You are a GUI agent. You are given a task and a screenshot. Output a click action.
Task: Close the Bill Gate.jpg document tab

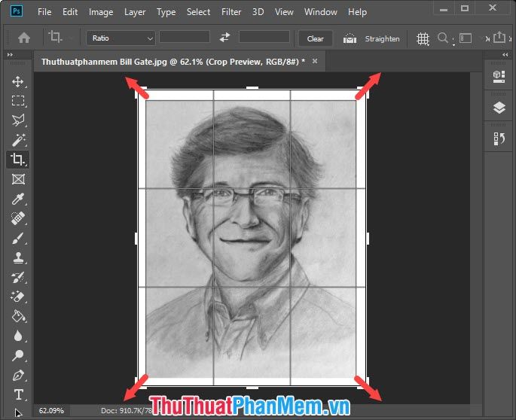(x=315, y=61)
